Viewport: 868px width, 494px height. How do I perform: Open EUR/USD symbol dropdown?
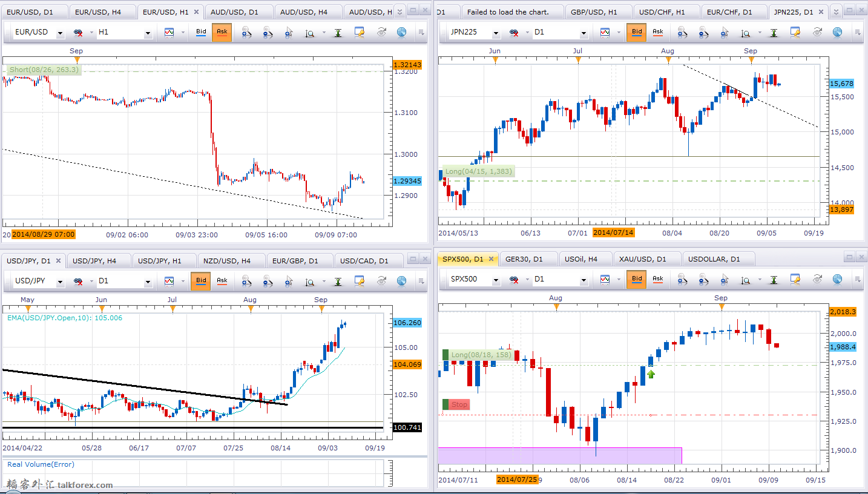(x=60, y=33)
